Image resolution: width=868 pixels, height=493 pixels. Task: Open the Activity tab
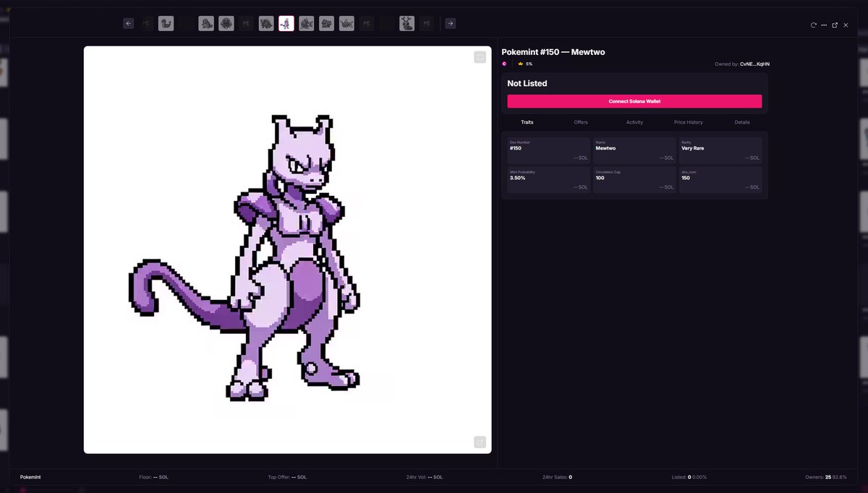[634, 122]
